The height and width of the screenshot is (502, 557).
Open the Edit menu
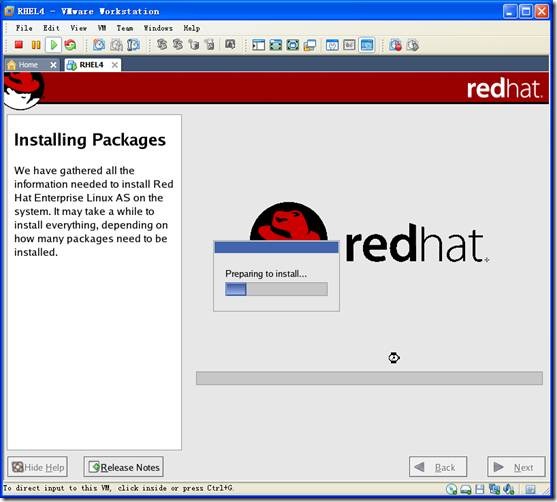[x=51, y=28]
